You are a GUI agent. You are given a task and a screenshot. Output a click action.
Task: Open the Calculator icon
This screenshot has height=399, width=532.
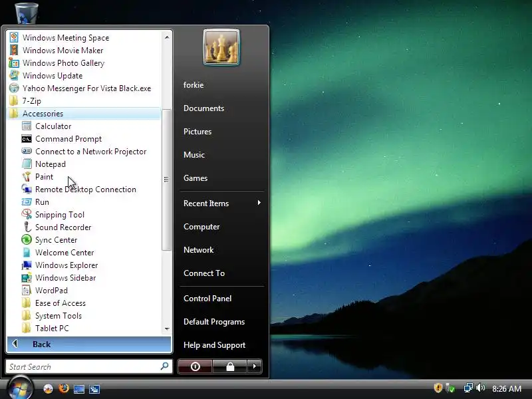[27, 126]
